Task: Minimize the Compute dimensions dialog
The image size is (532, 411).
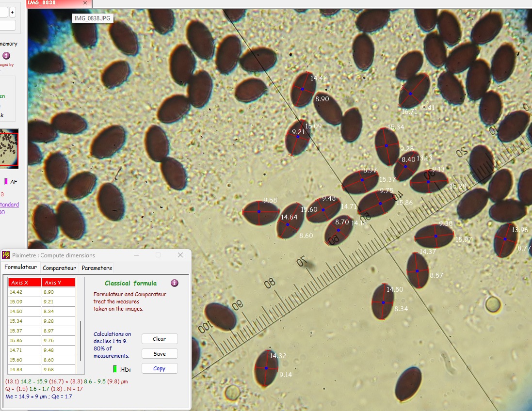Action: [136, 255]
